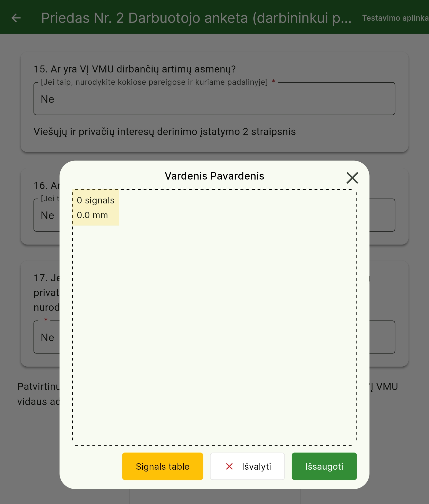Clear the signature with Išvalyti
The width and height of the screenshot is (429, 504).
(x=247, y=466)
